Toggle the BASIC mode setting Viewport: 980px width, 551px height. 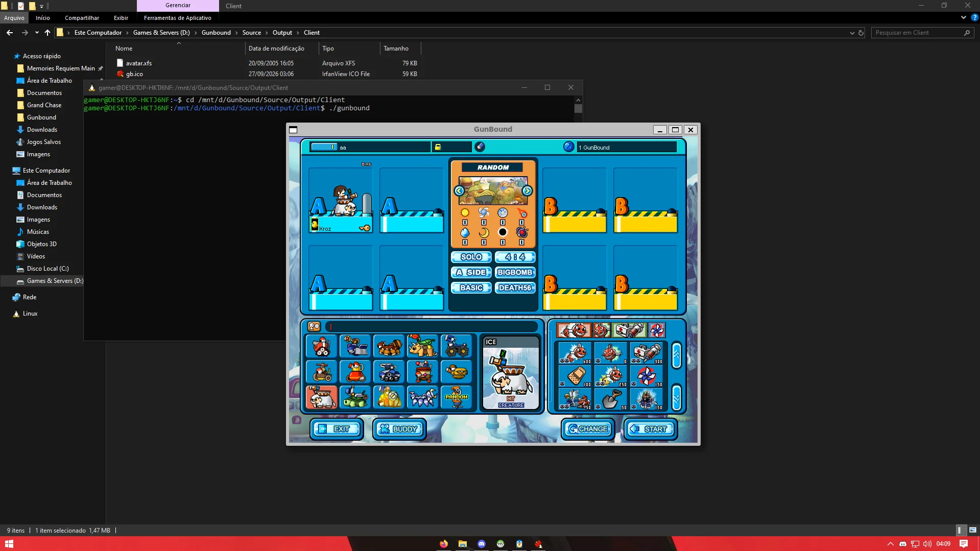(471, 288)
